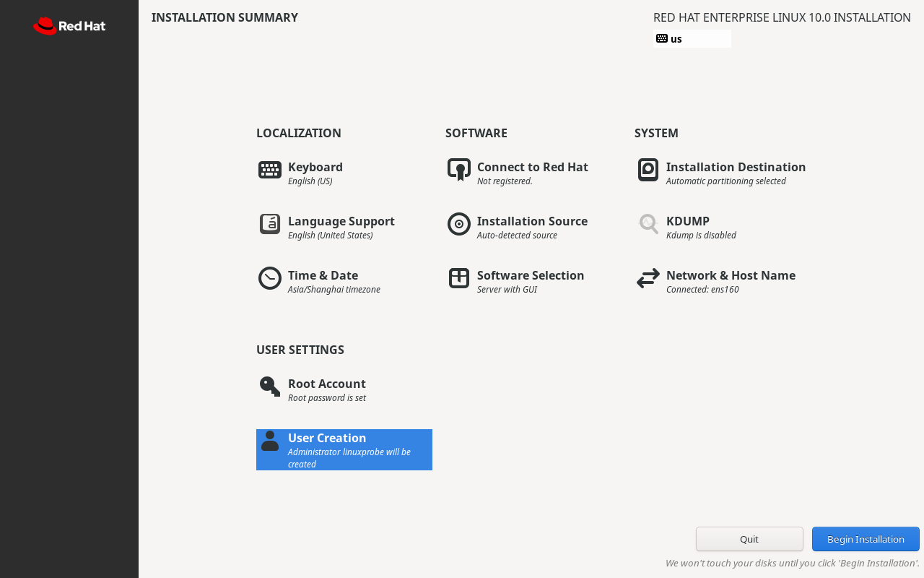Click the Keyboard layout icon
The width and height of the screenshot is (924, 578).
pyautogui.click(x=270, y=170)
